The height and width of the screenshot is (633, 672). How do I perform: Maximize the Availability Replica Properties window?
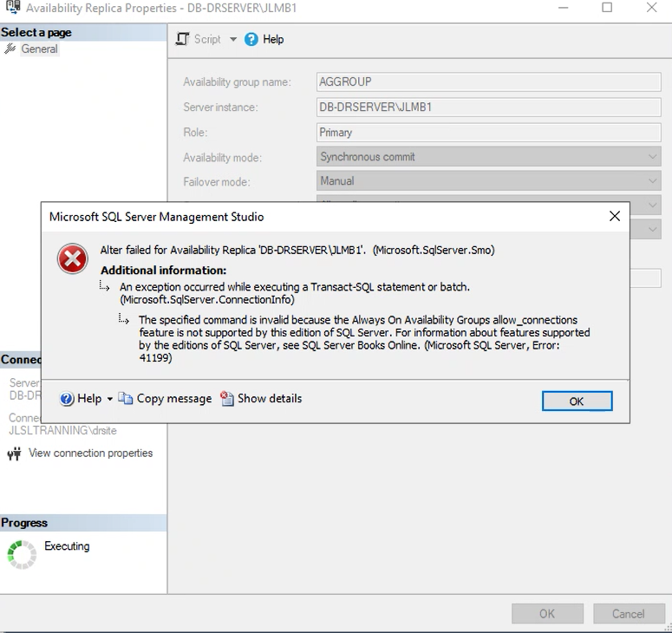607,7
